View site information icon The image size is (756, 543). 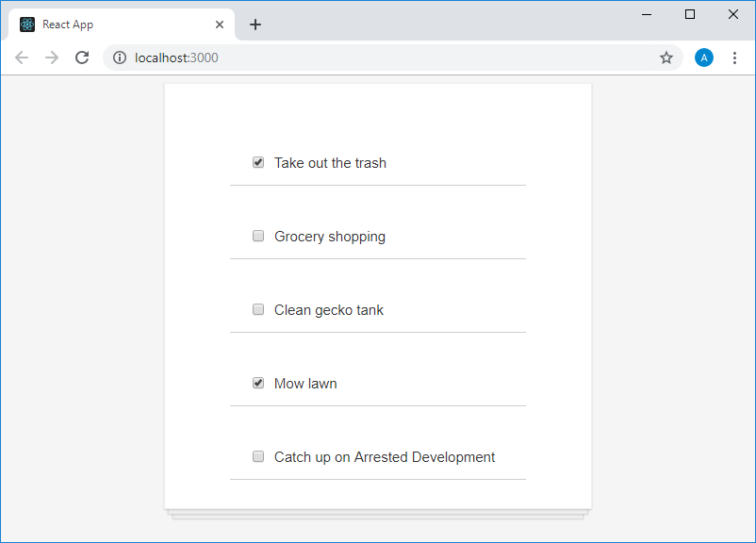click(x=120, y=58)
